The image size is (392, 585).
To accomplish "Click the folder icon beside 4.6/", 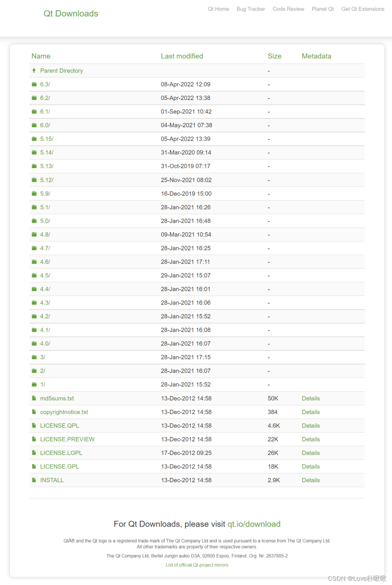I will 34,262.
